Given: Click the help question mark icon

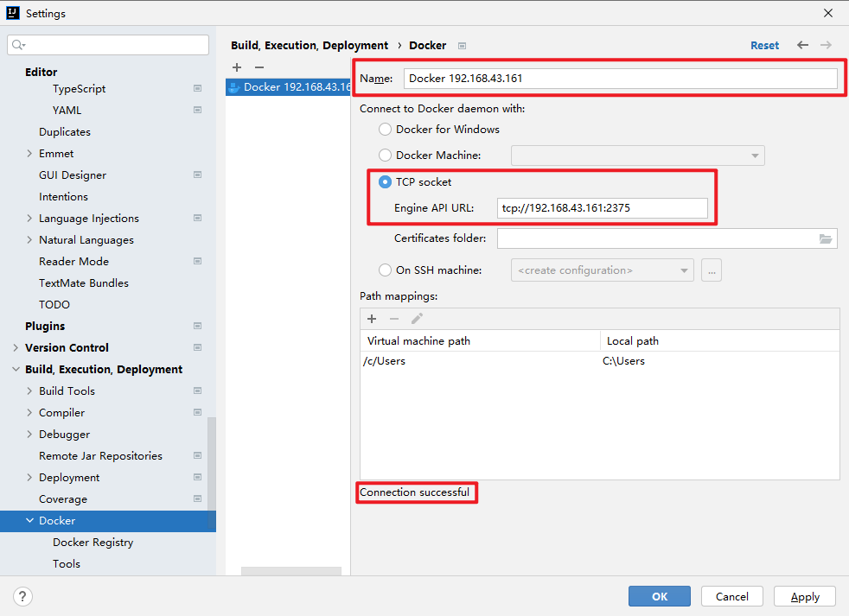Looking at the screenshot, I should click(x=22, y=596).
